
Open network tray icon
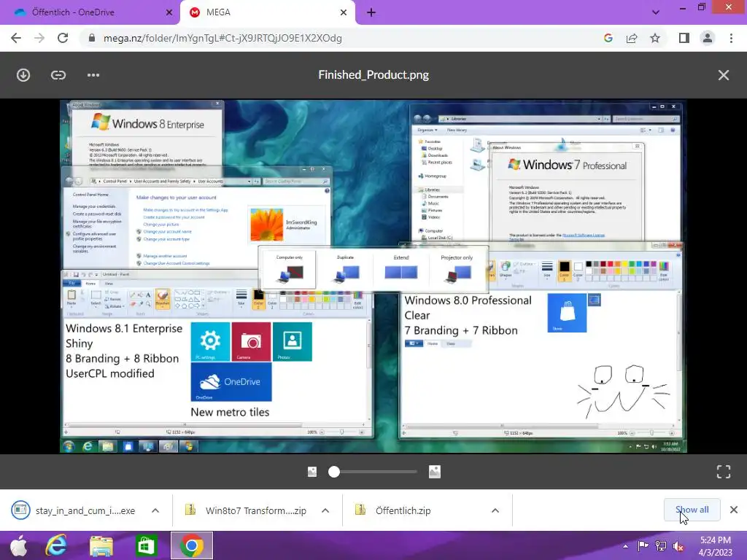[660, 546]
